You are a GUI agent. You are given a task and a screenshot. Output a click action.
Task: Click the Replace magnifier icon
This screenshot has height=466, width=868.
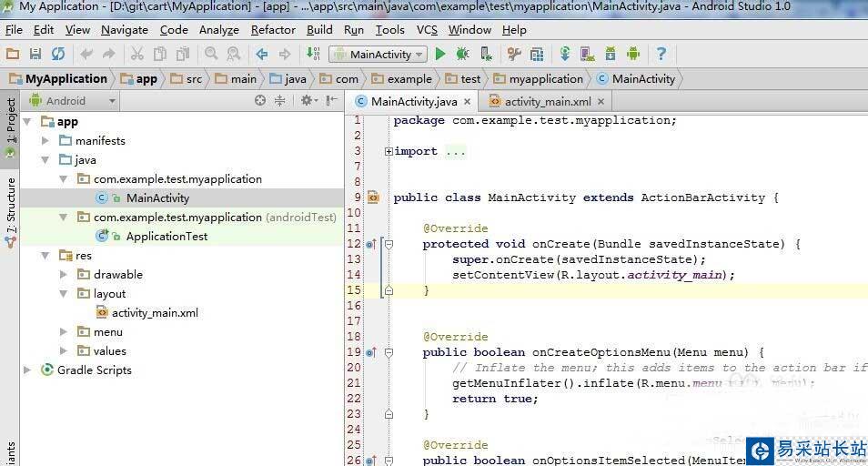(x=234, y=54)
